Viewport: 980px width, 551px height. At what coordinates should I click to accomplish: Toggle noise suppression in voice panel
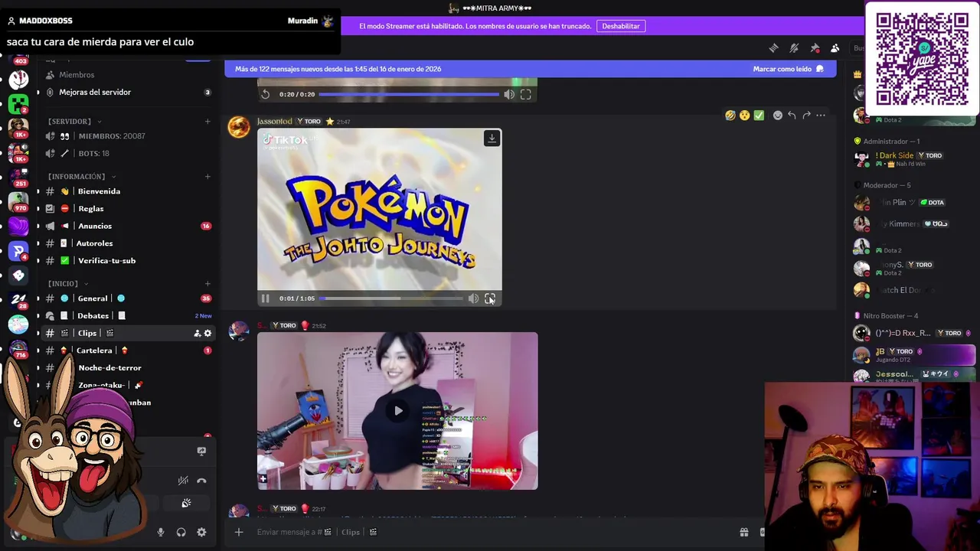183,481
